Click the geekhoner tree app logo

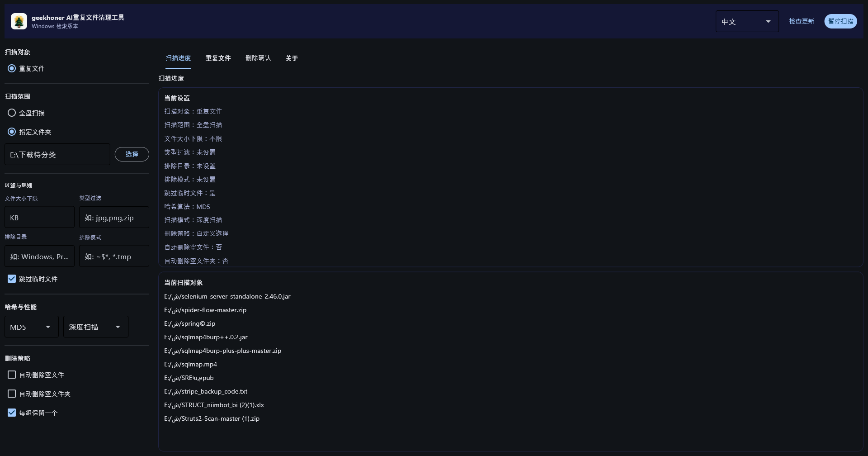[x=19, y=21]
